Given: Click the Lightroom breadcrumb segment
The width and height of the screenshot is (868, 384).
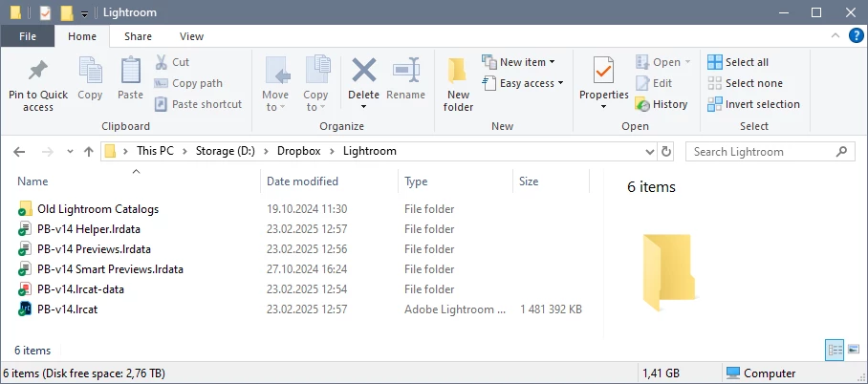Looking at the screenshot, I should click(370, 151).
